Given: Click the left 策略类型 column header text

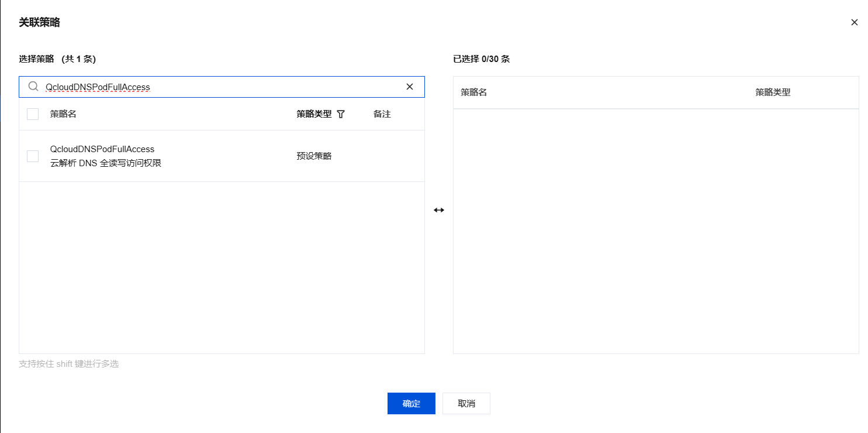Looking at the screenshot, I should (314, 114).
